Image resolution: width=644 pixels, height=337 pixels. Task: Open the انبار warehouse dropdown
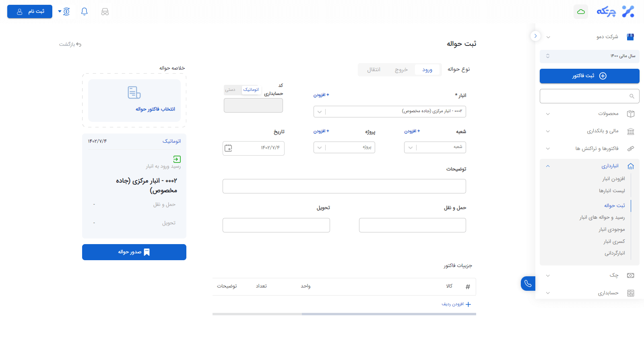pos(390,111)
